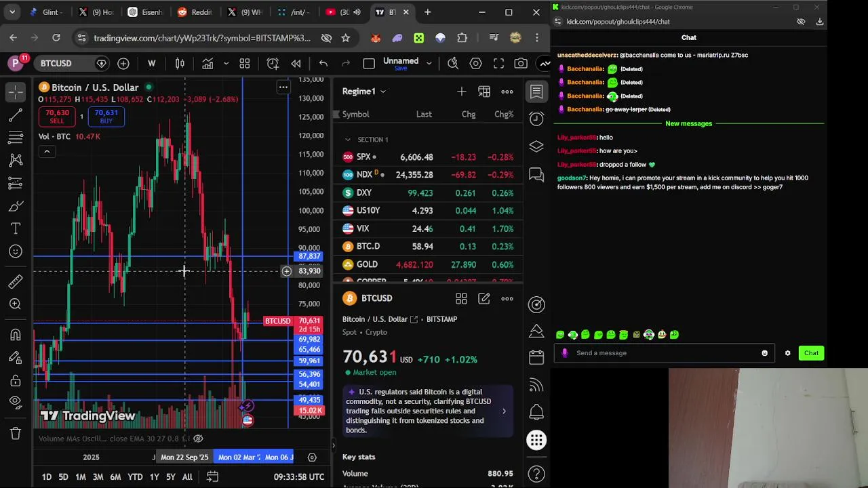
Task: Select GOLD row in watchlist
Action: pyautogui.click(x=429, y=264)
